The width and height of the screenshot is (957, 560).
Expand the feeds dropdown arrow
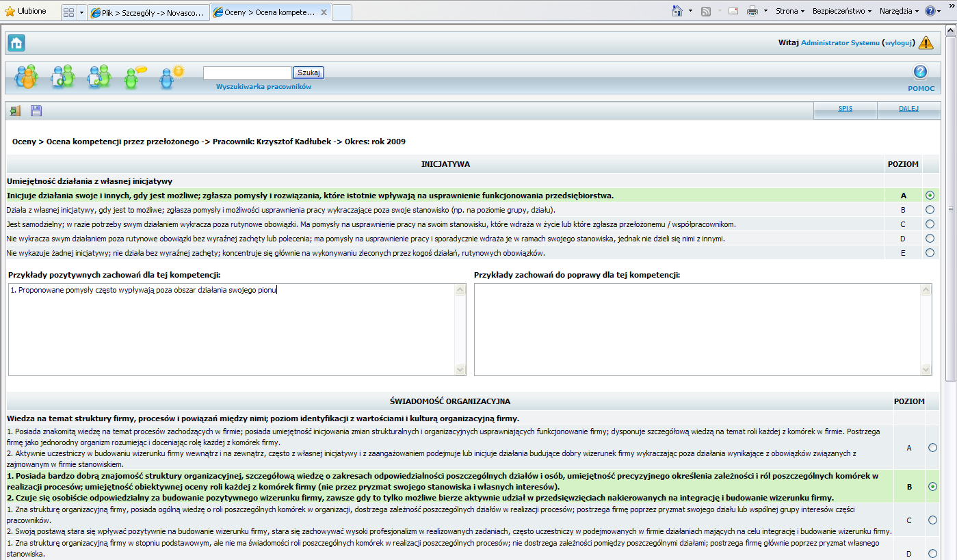(718, 12)
